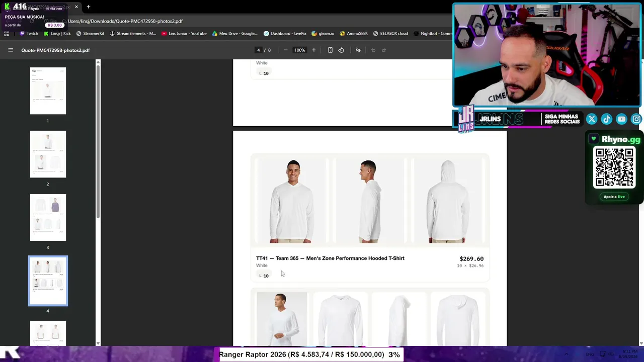Viewport: 644px width, 362px height.
Task: Click the R$ 3.00 price badge
Action: [x=55, y=25]
